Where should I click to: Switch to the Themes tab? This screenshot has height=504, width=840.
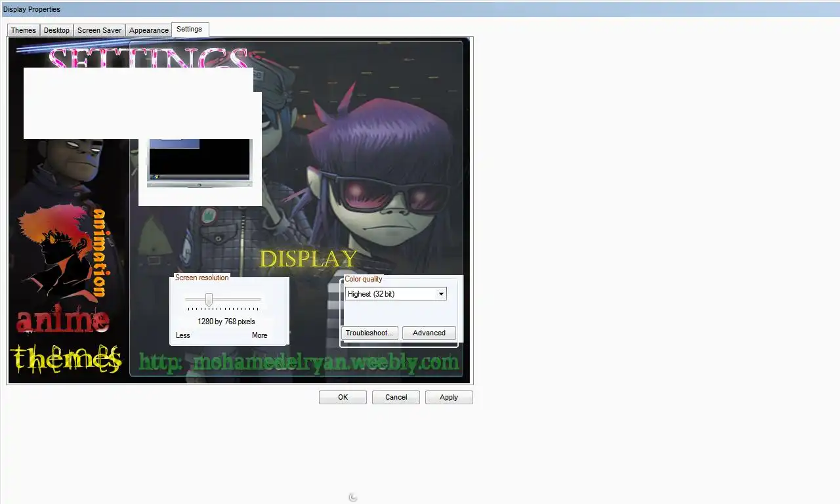click(24, 30)
